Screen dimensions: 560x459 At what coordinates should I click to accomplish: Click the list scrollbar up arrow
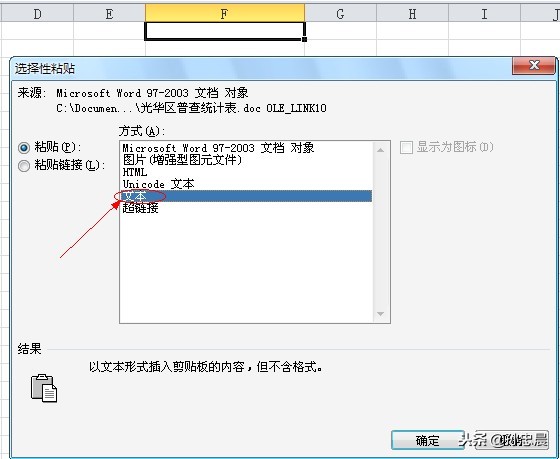coord(380,150)
